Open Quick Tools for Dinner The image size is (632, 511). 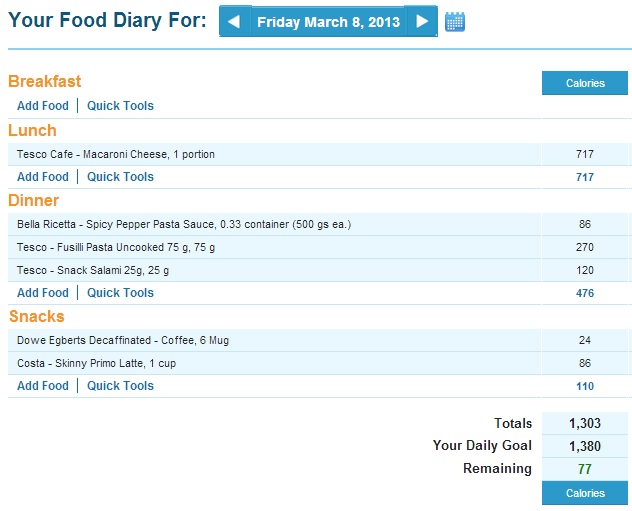click(x=121, y=293)
